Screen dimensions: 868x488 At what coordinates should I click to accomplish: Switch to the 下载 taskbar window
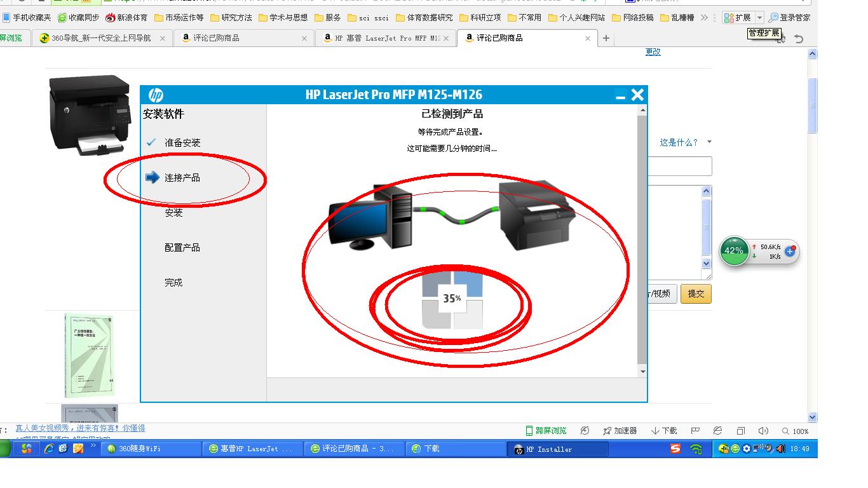454,449
